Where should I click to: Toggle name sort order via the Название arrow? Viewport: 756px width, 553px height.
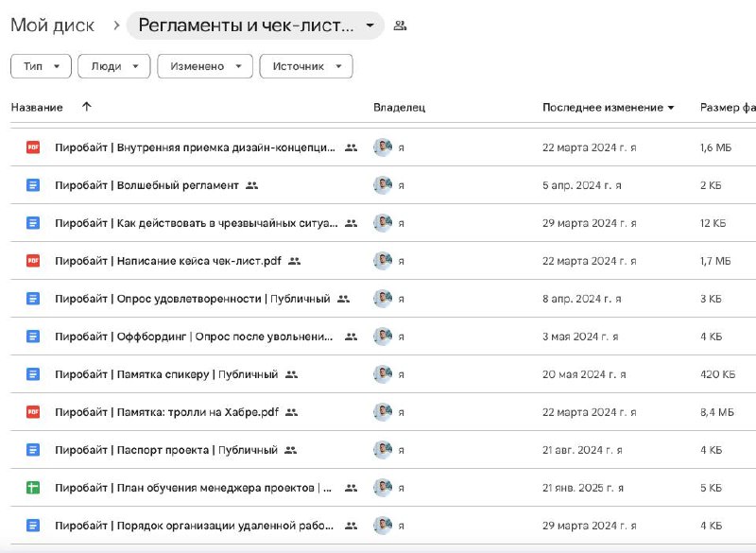(x=87, y=107)
